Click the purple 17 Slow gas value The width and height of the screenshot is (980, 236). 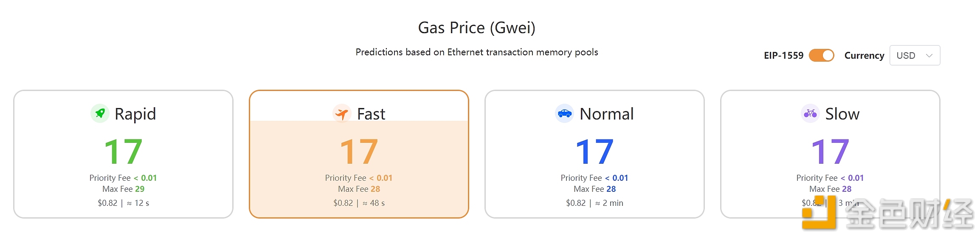[830, 151]
